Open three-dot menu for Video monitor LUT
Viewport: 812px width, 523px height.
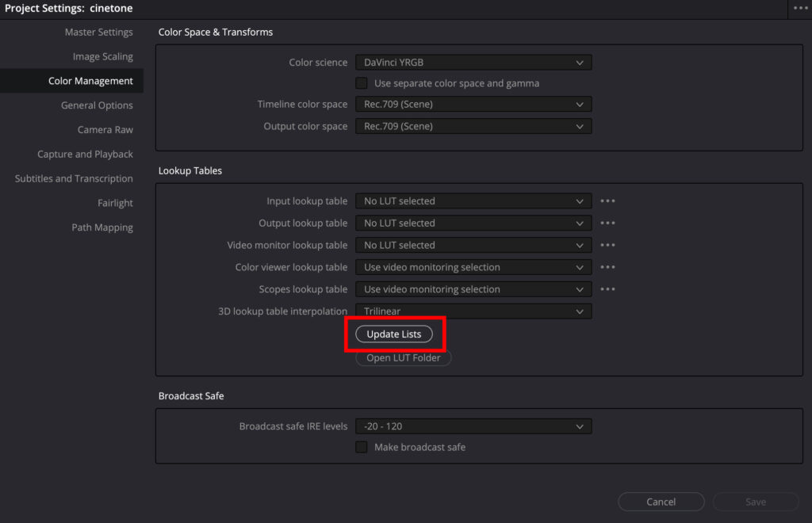tap(607, 246)
